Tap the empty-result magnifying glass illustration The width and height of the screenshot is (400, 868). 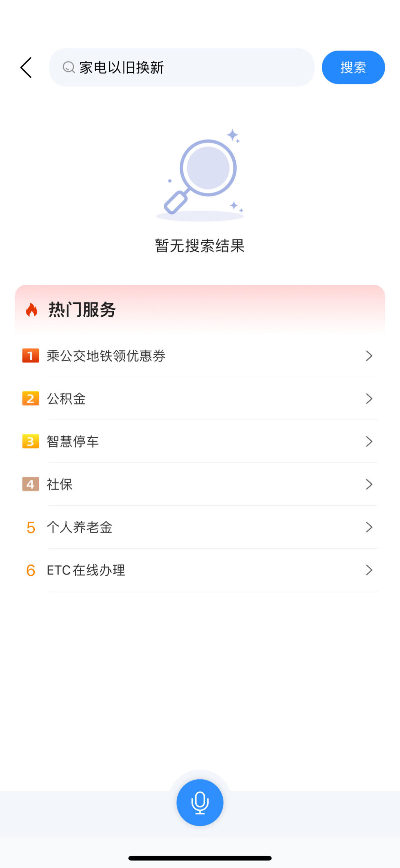(x=200, y=175)
